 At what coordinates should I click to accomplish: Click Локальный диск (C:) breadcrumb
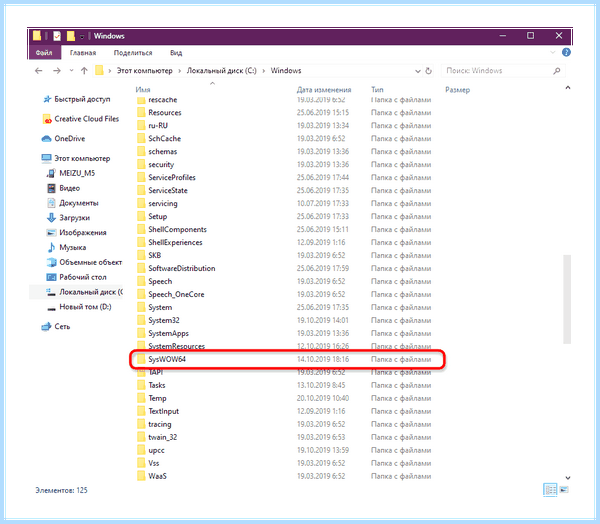click(x=222, y=71)
